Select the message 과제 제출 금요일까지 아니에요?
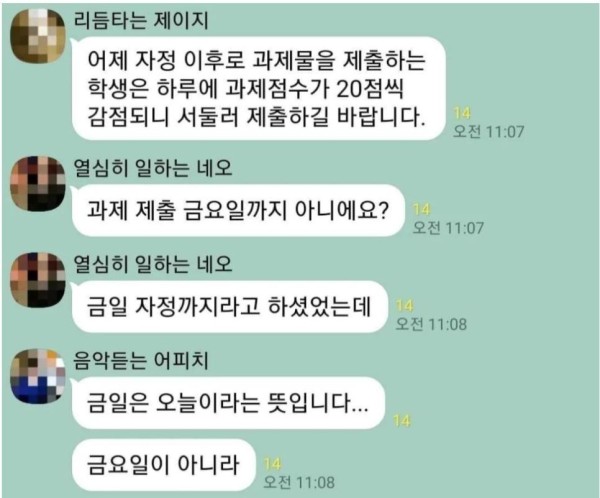Screen dimensions: 600x498 point(238,210)
